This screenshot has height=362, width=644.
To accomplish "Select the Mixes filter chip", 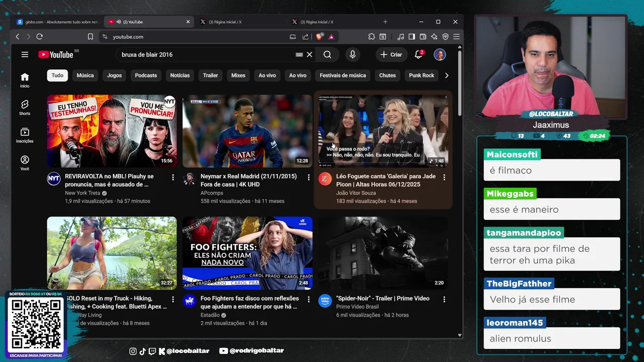I will click(238, 75).
